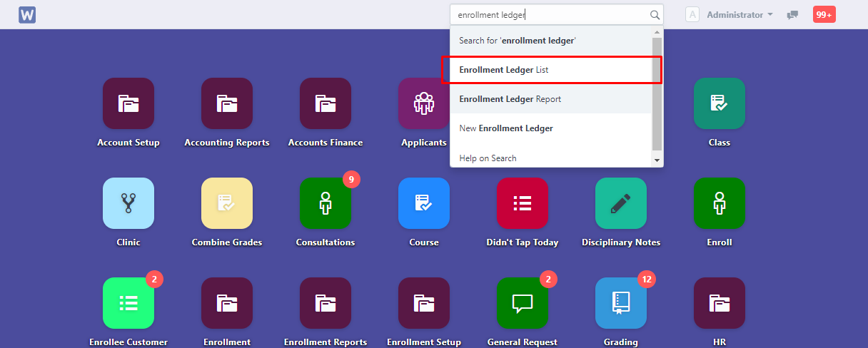Screen dimensions: 868x348
Task: Click the Accounts Finance label
Action: 325,143
